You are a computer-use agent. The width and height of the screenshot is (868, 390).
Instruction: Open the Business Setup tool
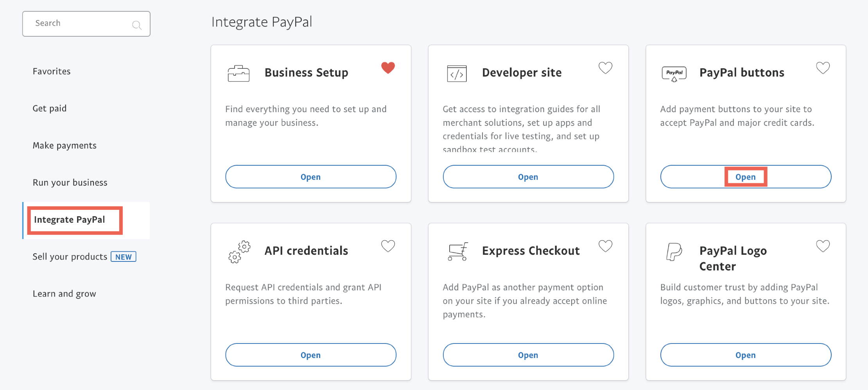(311, 177)
